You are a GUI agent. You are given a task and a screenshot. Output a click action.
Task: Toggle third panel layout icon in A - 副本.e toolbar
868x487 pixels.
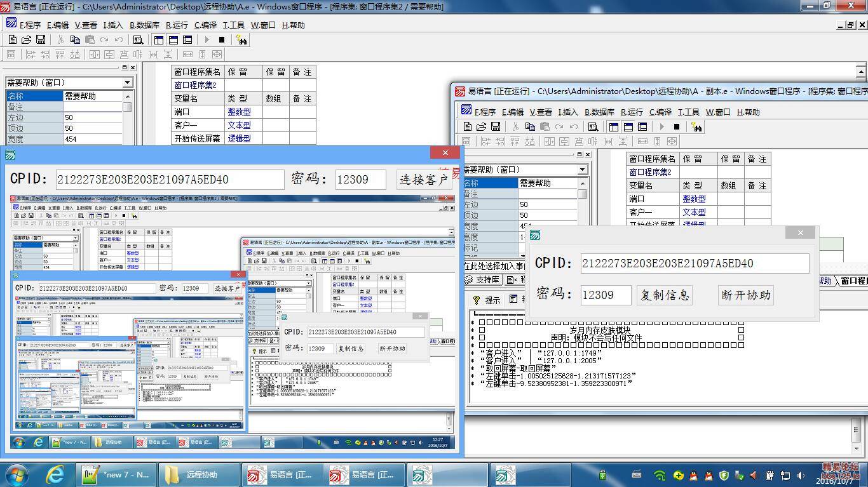coord(642,126)
